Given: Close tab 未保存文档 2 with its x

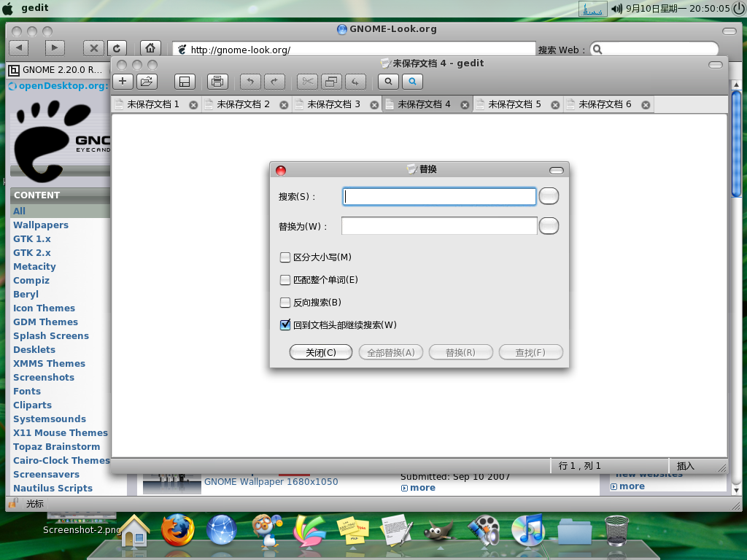Looking at the screenshot, I should click(284, 105).
